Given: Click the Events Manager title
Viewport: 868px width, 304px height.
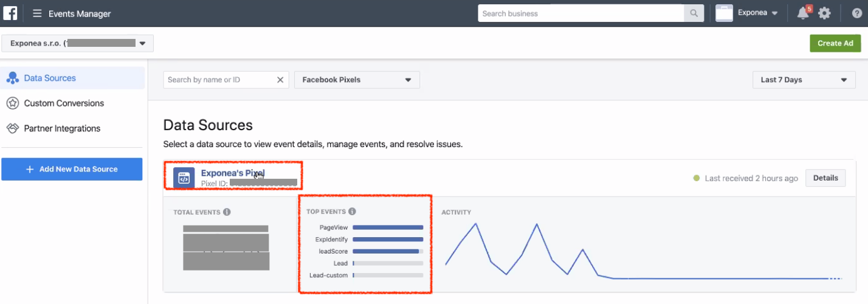Looking at the screenshot, I should [x=80, y=13].
